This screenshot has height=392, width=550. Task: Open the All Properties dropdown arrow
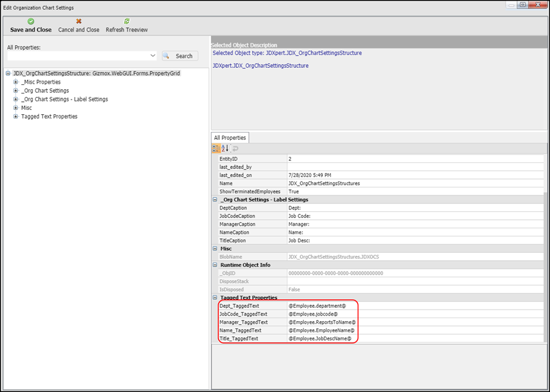pyautogui.click(x=153, y=56)
